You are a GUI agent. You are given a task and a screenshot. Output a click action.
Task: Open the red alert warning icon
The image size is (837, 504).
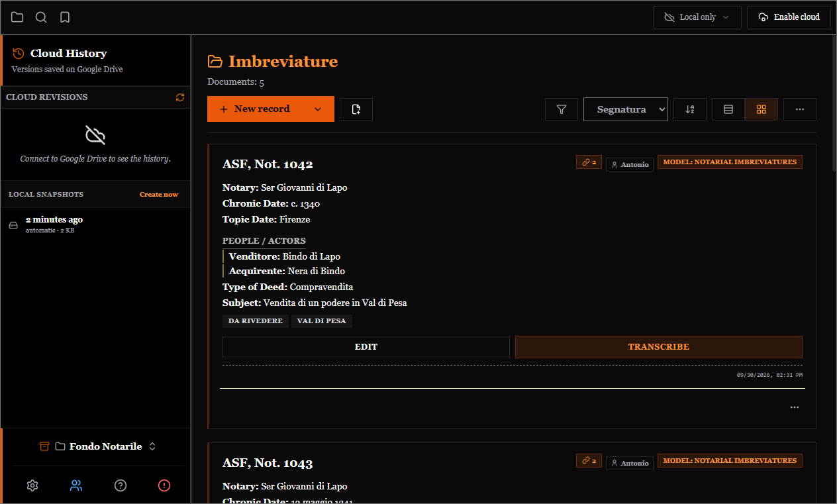pyautogui.click(x=164, y=485)
